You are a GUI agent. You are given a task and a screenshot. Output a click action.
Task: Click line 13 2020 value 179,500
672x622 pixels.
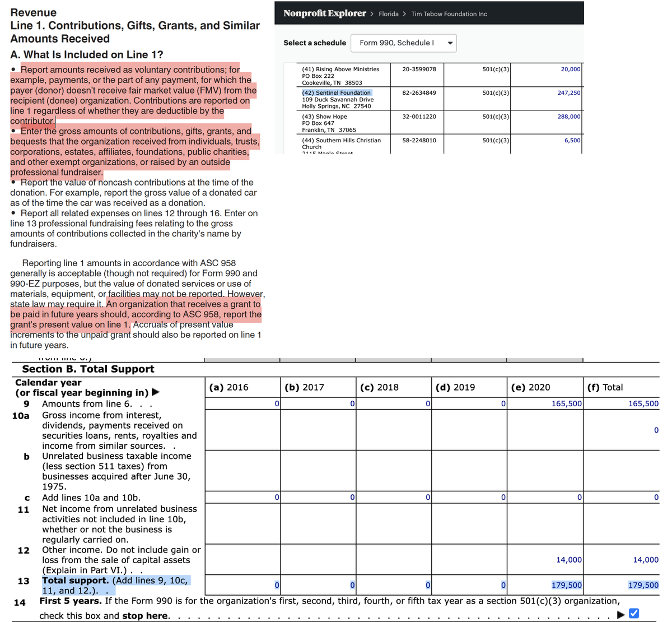pyautogui.click(x=567, y=585)
